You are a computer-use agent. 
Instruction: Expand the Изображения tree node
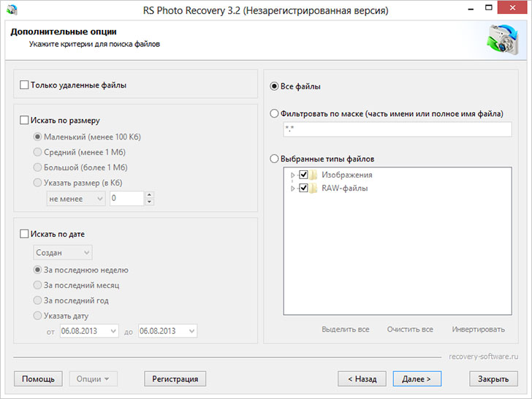(293, 175)
